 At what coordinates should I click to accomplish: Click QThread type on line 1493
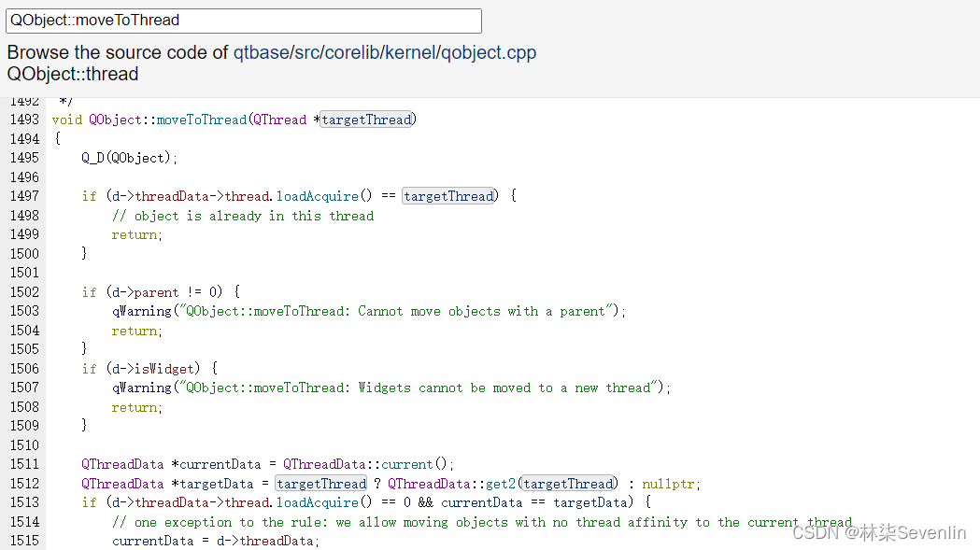tap(279, 120)
